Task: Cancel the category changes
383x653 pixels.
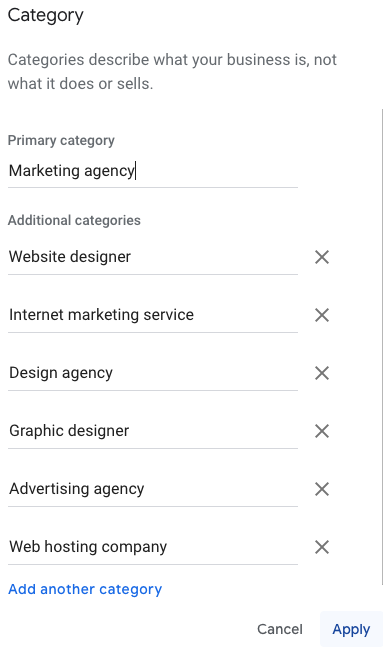Action: click(280, 629)
